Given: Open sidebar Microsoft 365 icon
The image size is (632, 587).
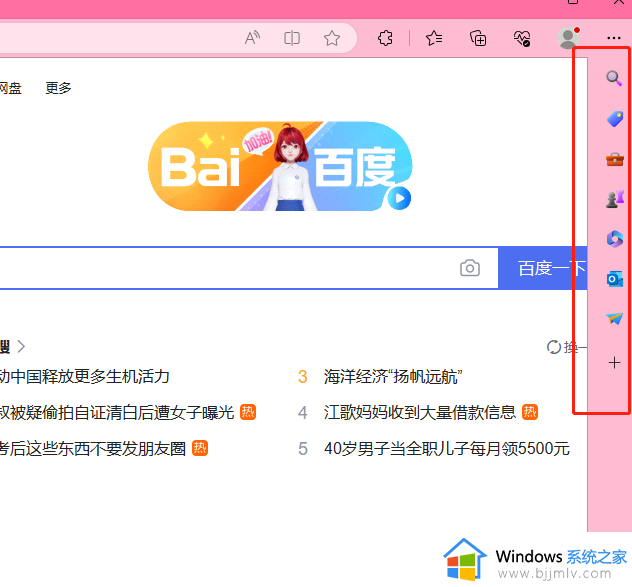Looking at the screenshot, I should coord(615,239).
